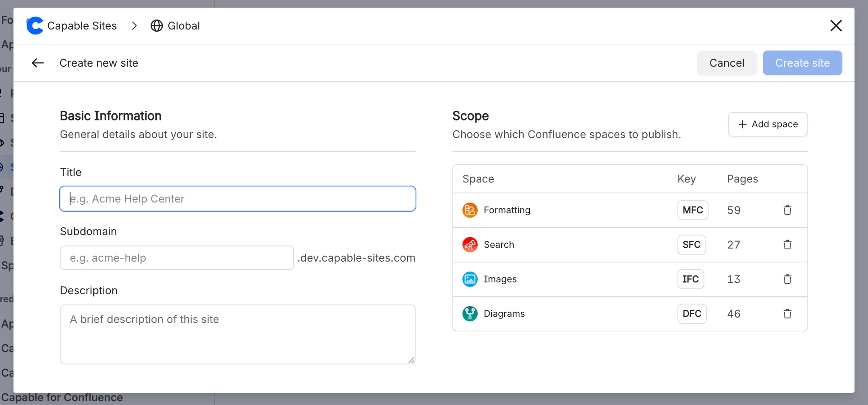Remove the Images space with trash icon
868x405 pixels.
point(787,279)
